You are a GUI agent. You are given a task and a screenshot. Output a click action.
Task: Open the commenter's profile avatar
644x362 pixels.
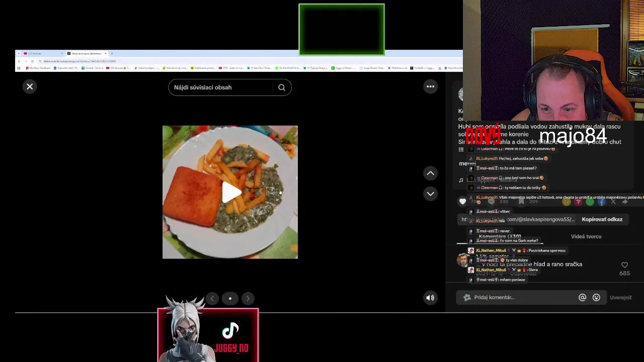(x=462, y=260)
